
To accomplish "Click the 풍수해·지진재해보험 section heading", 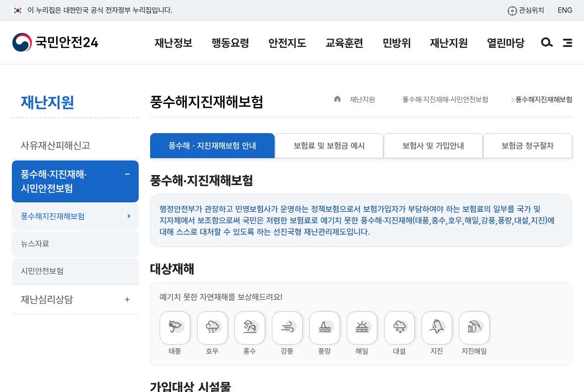I will point(202,181).
